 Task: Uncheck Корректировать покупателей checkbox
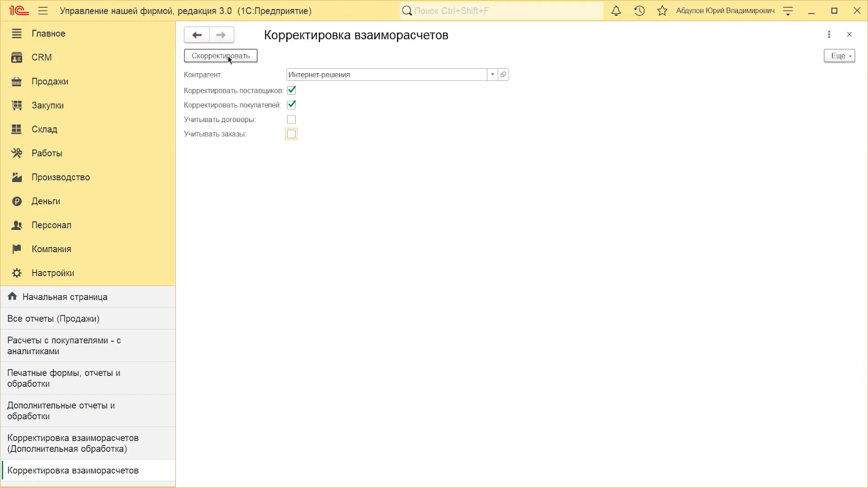coord(291,105)
